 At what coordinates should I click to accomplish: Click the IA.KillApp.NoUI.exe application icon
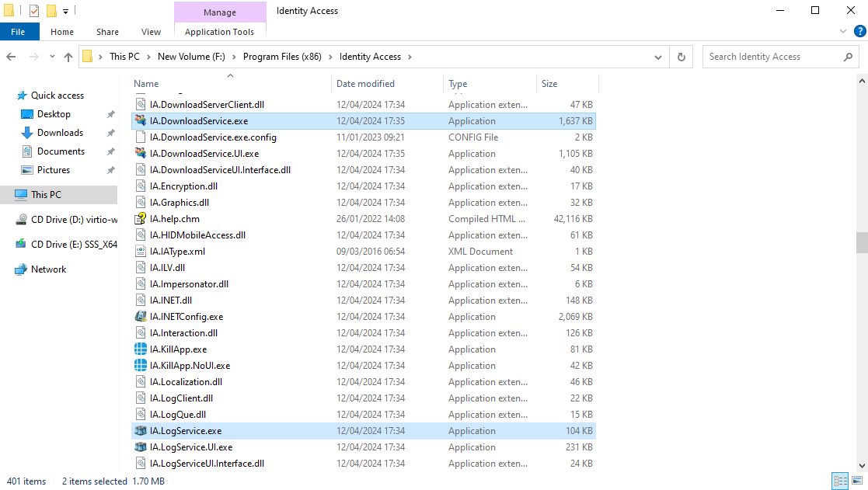(141, 366)
